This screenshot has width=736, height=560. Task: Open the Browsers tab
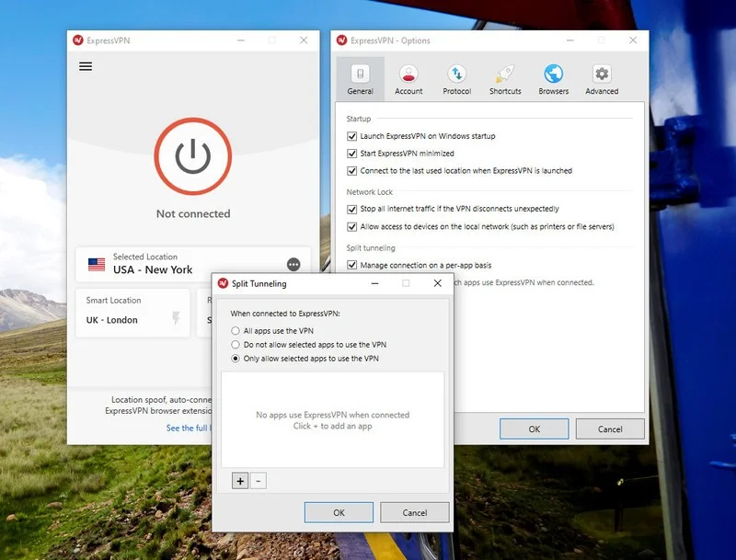click(554, 79)
